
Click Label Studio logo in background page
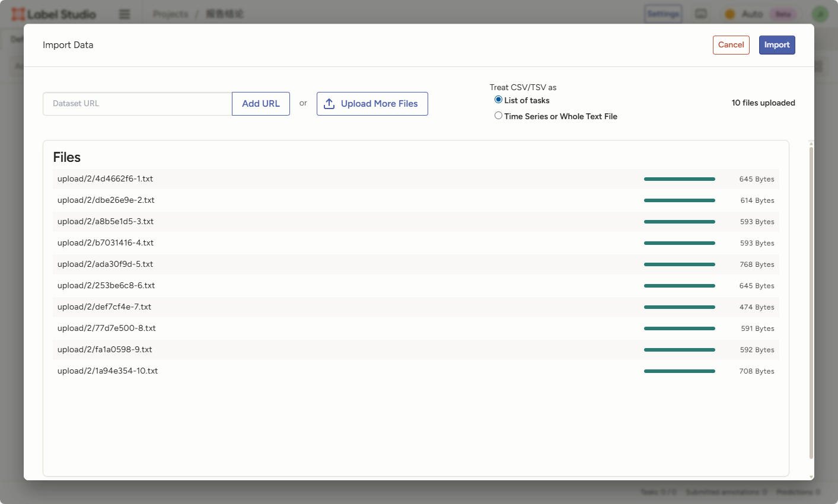pyautogui.click(x=54, y=14)
